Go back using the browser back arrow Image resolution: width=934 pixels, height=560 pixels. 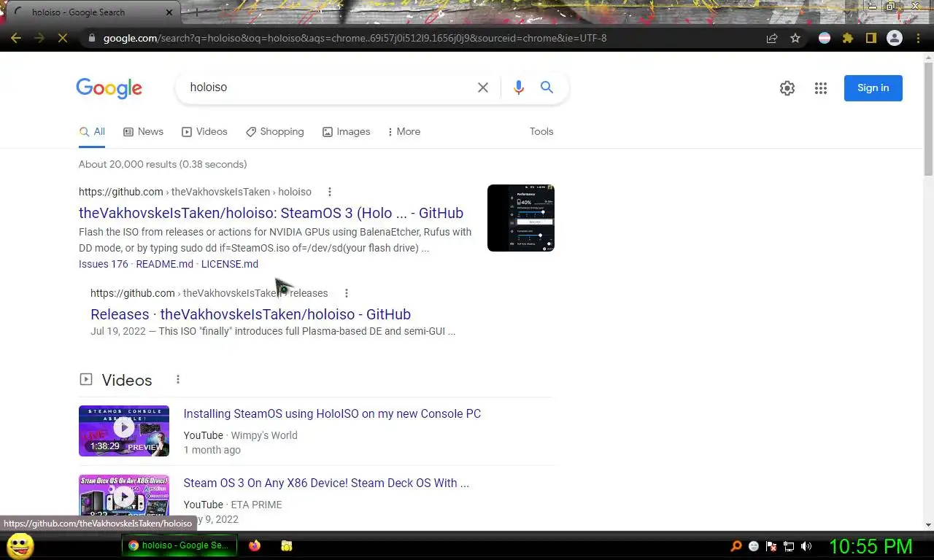[x=16, y=38]
